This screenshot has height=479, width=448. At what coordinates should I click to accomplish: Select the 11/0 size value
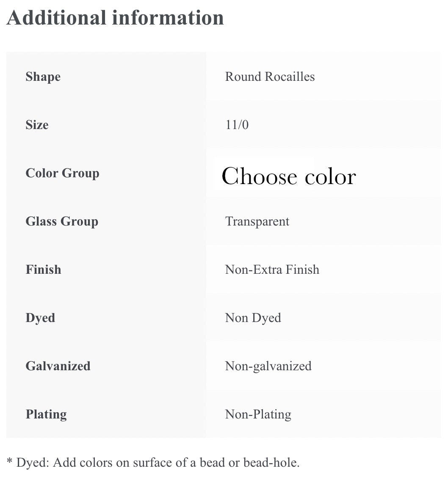click(237, 125)
